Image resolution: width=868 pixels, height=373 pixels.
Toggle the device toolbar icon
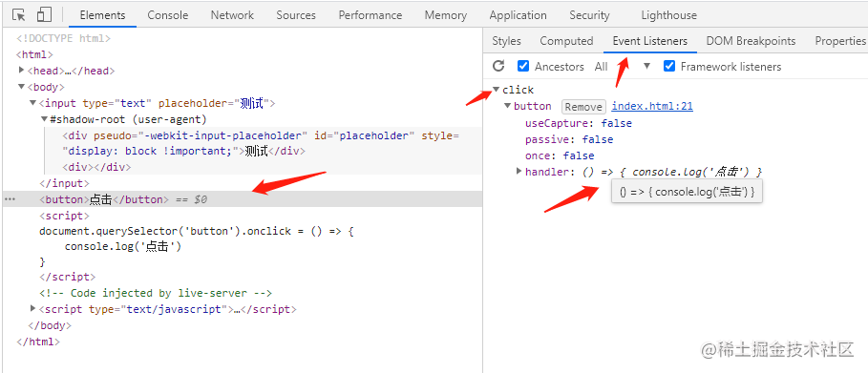[x=44, y=15]
